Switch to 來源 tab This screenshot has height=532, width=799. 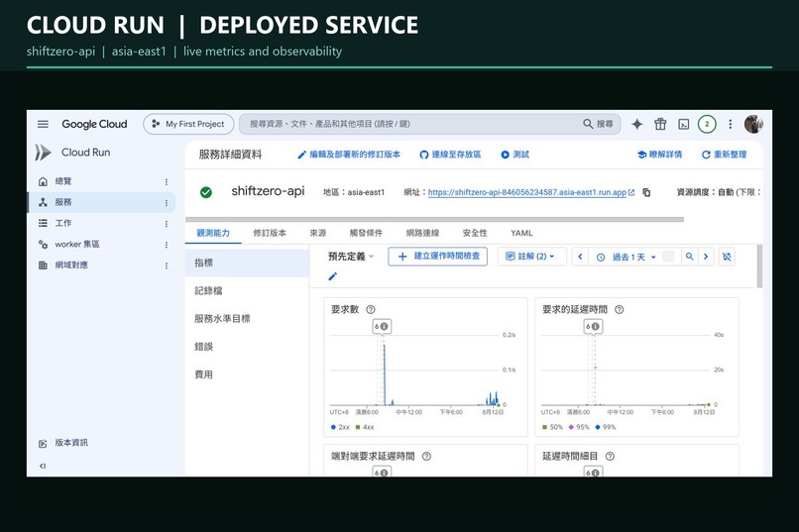(318, 233)
